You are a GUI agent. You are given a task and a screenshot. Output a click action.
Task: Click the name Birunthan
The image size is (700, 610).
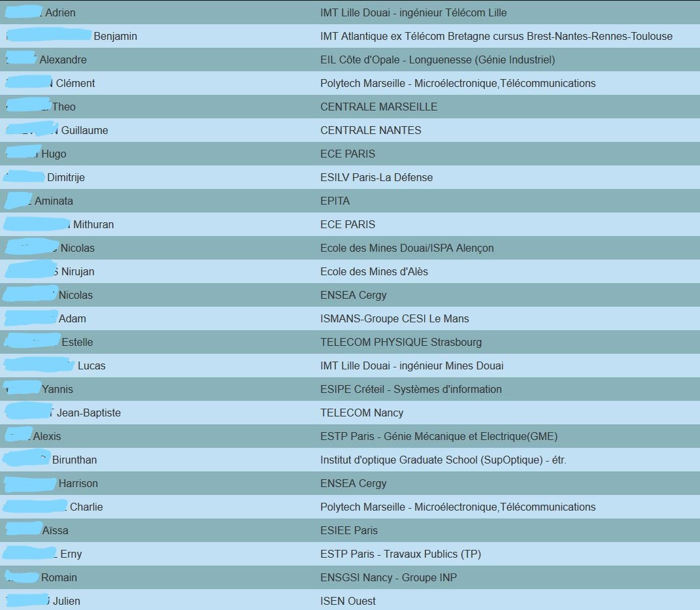point(75,460)
